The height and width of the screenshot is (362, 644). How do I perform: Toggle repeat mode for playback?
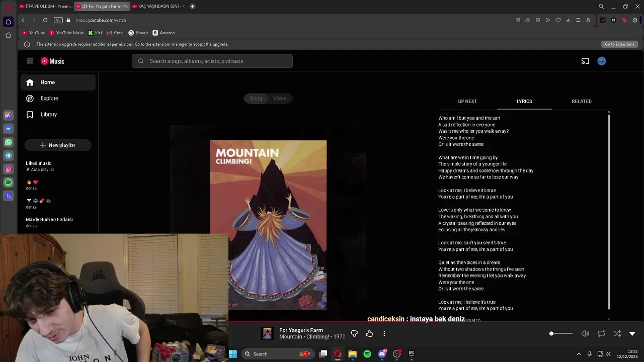[x=601, y=333]
